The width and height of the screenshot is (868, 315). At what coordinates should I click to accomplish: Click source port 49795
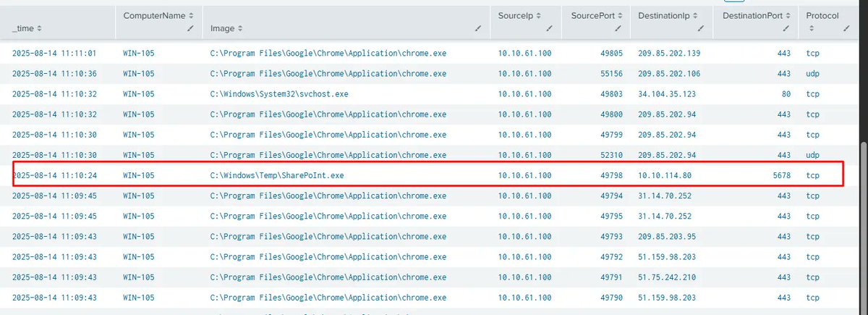(x=610, y=217)
